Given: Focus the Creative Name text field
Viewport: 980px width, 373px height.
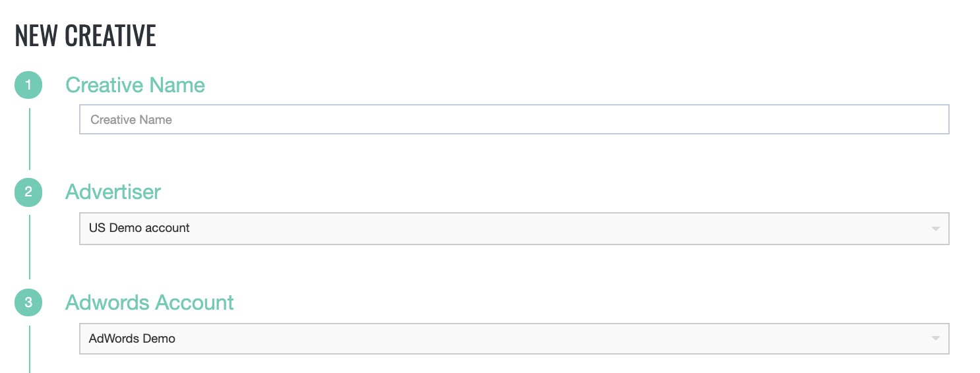Looking at the screenshot, I should (x=514, y=119).
